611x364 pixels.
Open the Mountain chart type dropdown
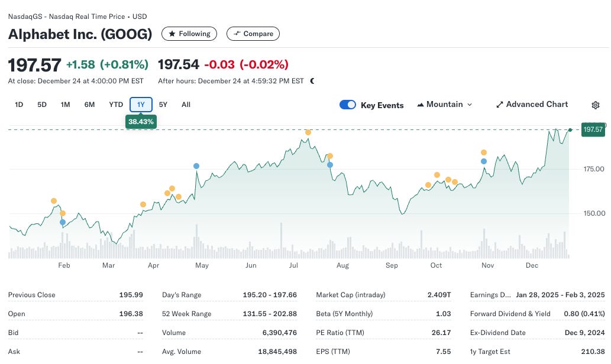pyautogui.click(x=445, y=105)
